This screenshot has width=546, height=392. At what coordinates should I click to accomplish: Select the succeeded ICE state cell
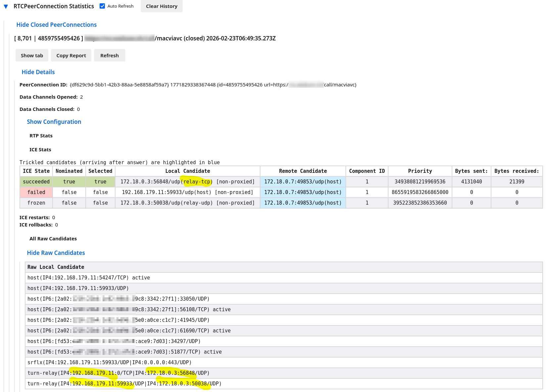pos(36,182)
